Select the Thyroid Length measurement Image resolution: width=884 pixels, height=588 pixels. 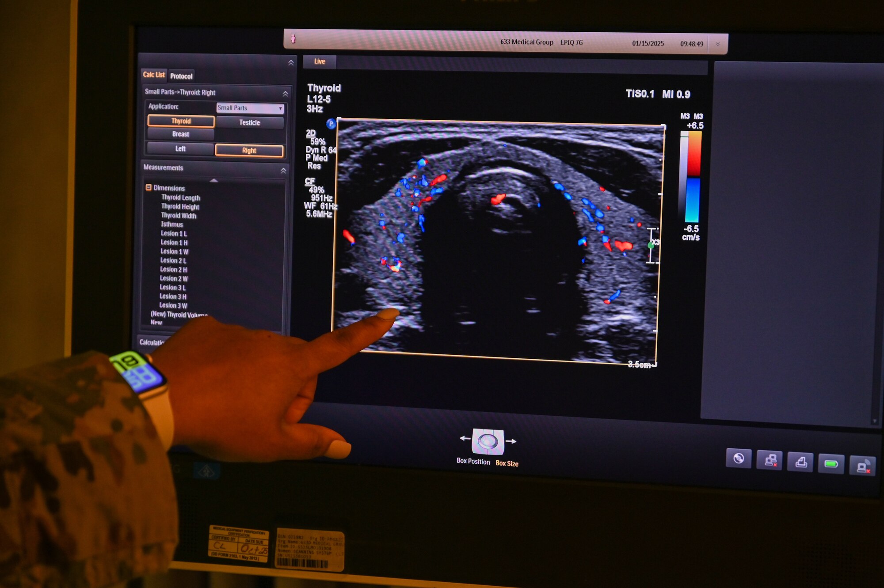pyautogui.click(x=180, y=197)
